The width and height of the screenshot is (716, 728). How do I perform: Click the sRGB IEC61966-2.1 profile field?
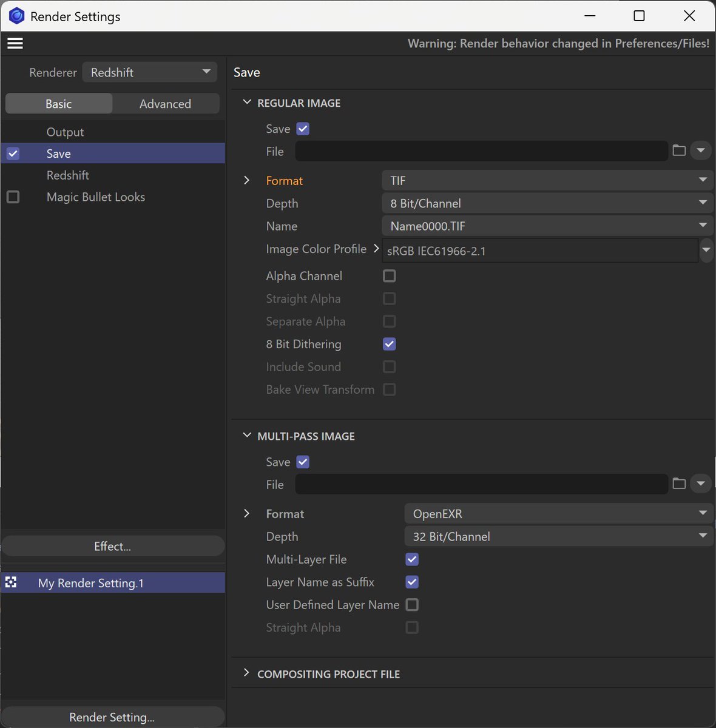(540, 251)
